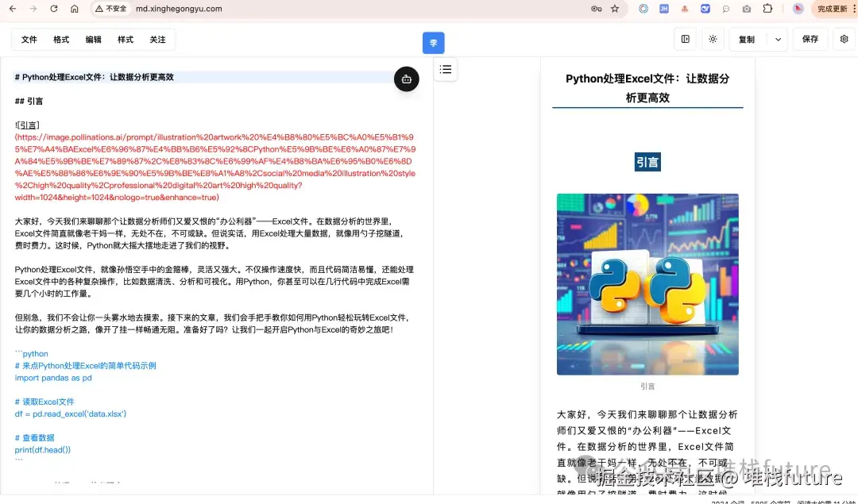Click the preview Python illustration image
The width and height of the screenshot is (858, 504).
click(647, 284)
